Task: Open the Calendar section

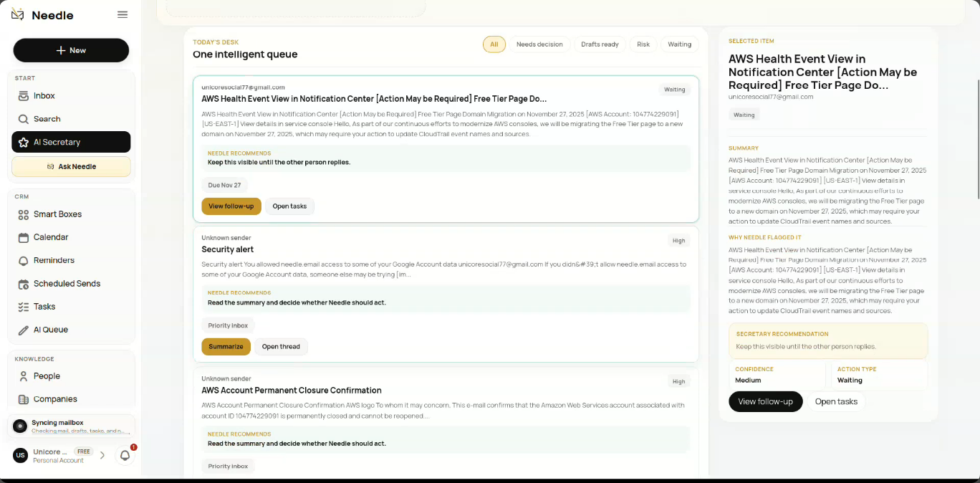Action: click(71, 237)
